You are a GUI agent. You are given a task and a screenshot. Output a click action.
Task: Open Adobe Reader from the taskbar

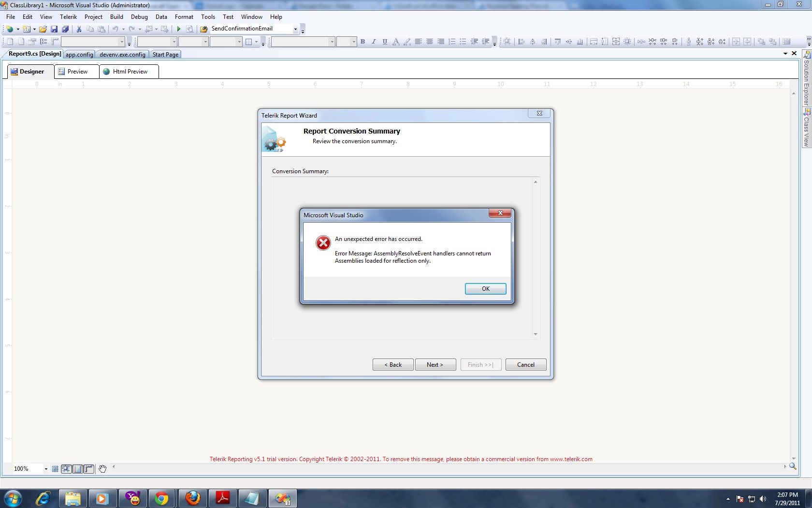[x=222, y=498]
